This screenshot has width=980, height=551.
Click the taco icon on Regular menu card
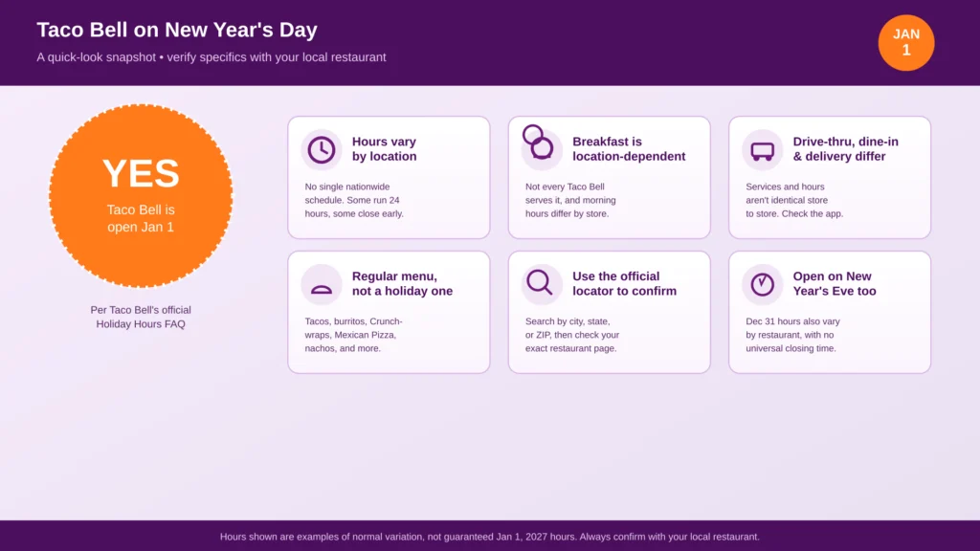322,289
